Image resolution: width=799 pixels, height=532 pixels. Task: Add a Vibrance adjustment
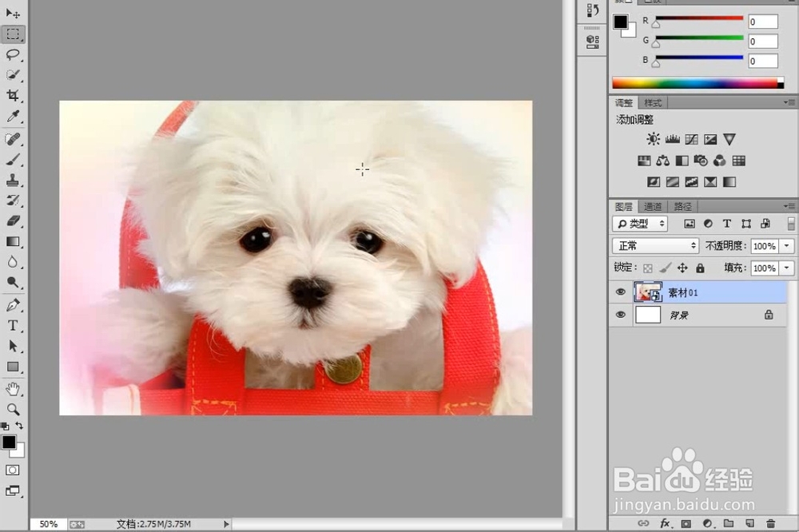click(729, 139)
